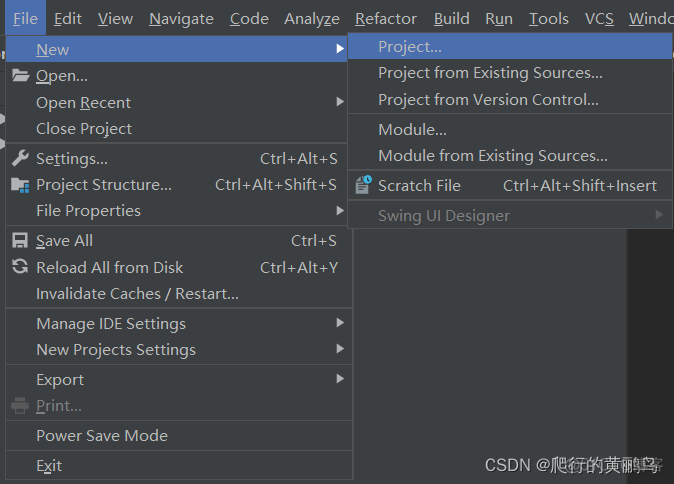Choose Project from Version Control...
674x484 pixels.
[x=488, y=100]
